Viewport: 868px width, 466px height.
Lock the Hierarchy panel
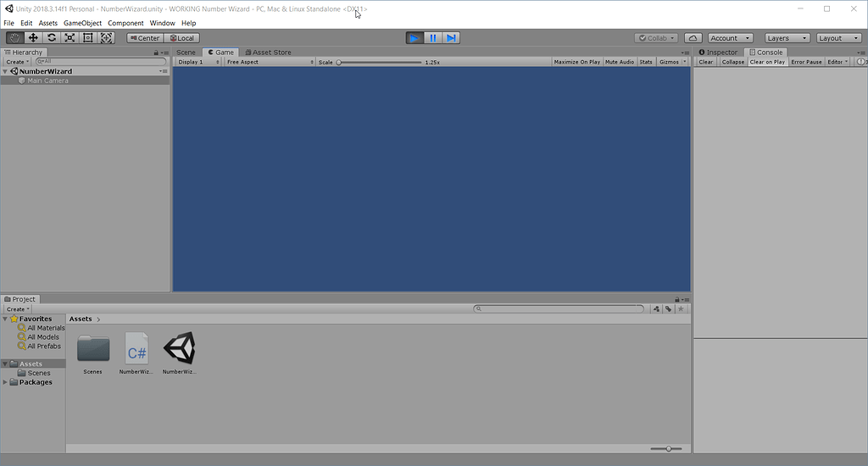pyautogui.click(x=156, y=53)
